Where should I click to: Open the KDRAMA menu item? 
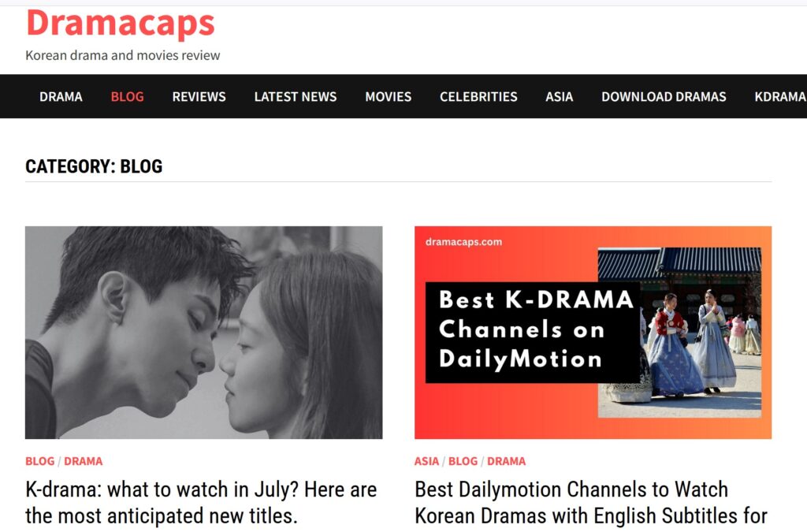coord(780,97)
